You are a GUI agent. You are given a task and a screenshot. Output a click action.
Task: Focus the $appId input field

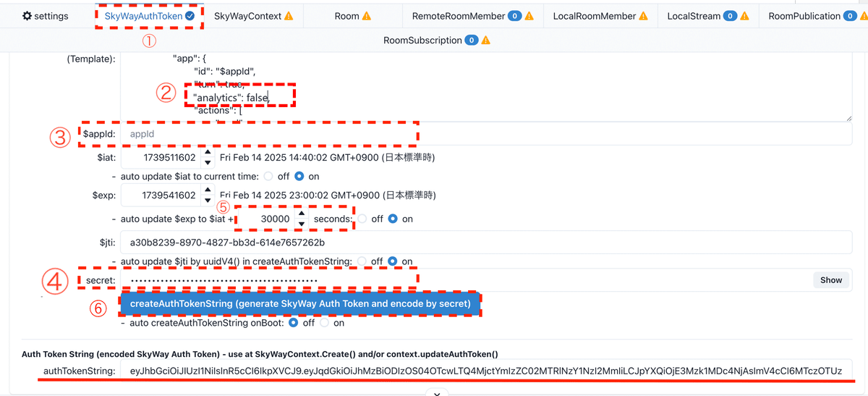pyautogui.click(x=486, y=134)
